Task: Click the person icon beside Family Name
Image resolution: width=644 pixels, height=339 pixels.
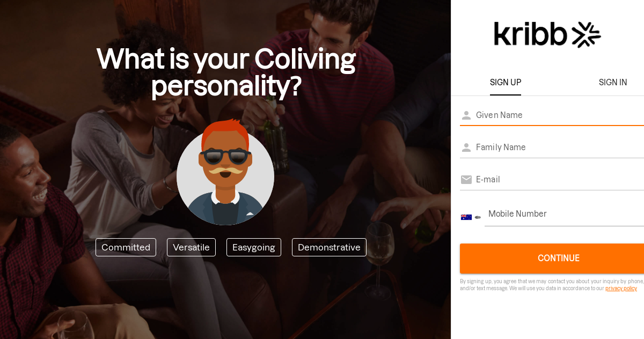Action: pyautogui.click(x=466, y=148)
